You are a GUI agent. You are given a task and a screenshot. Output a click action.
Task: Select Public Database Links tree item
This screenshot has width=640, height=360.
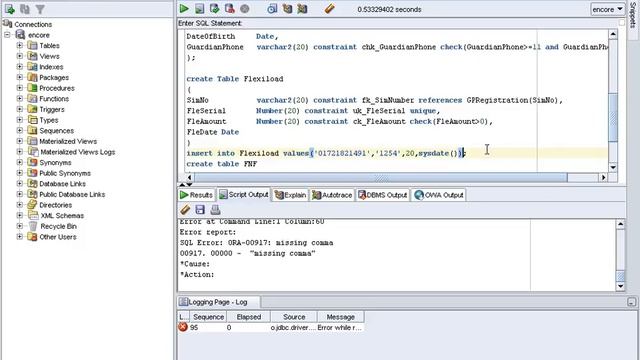[x=72, y=194]
